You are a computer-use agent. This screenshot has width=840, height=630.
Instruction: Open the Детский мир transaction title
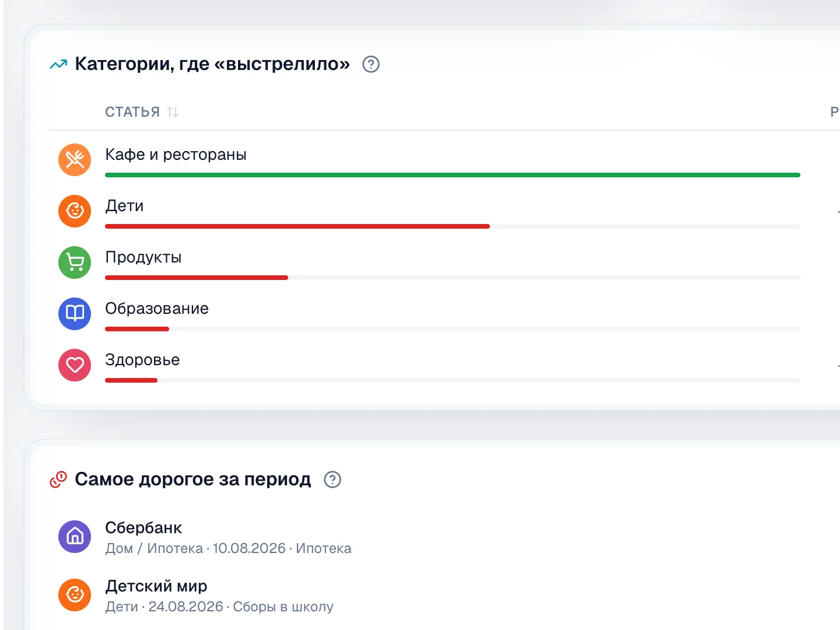pos(156,586)
